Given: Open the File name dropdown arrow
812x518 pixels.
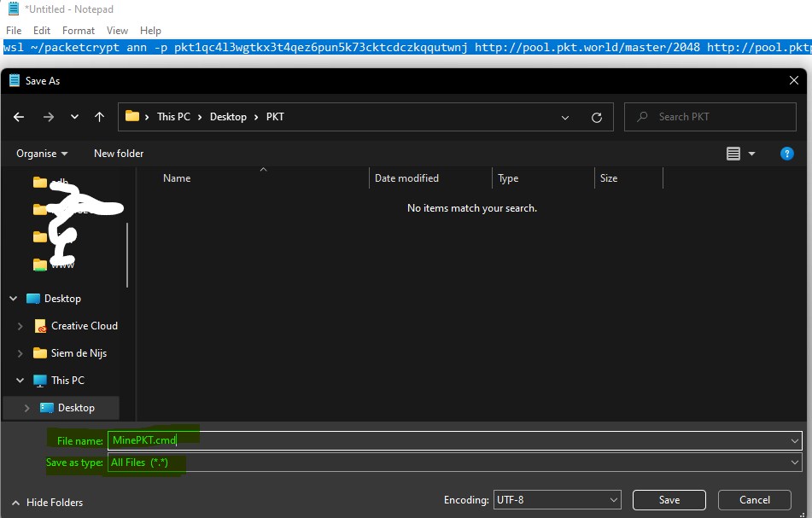Looking at the screenshot, I should click(x=794, y=441).
